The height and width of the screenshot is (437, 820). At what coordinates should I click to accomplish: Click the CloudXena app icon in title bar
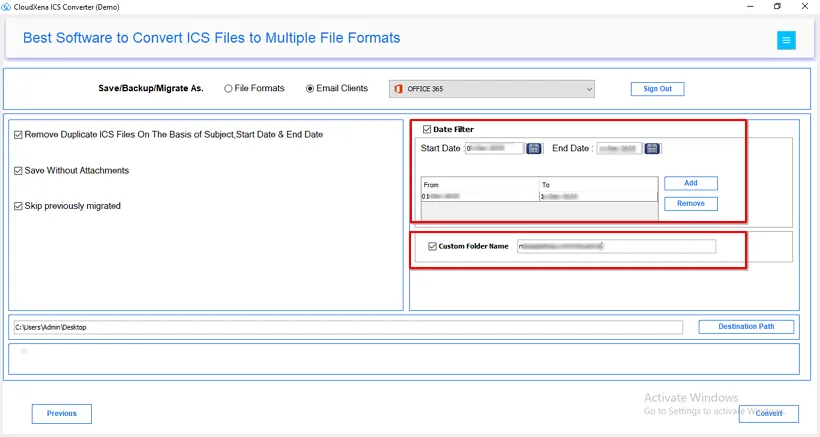(6, 7)
